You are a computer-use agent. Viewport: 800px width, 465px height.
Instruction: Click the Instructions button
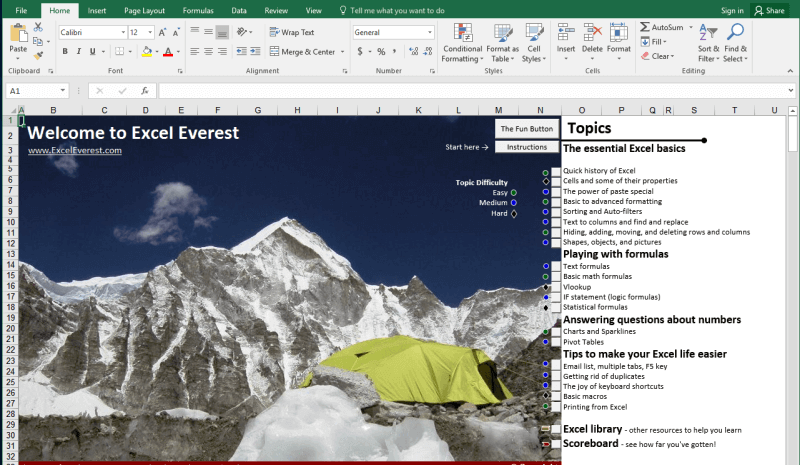527,147
